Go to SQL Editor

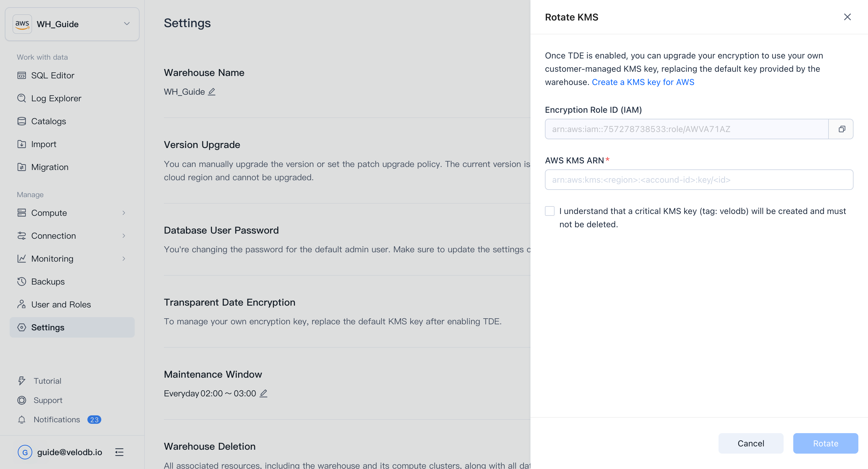(52, 75)
